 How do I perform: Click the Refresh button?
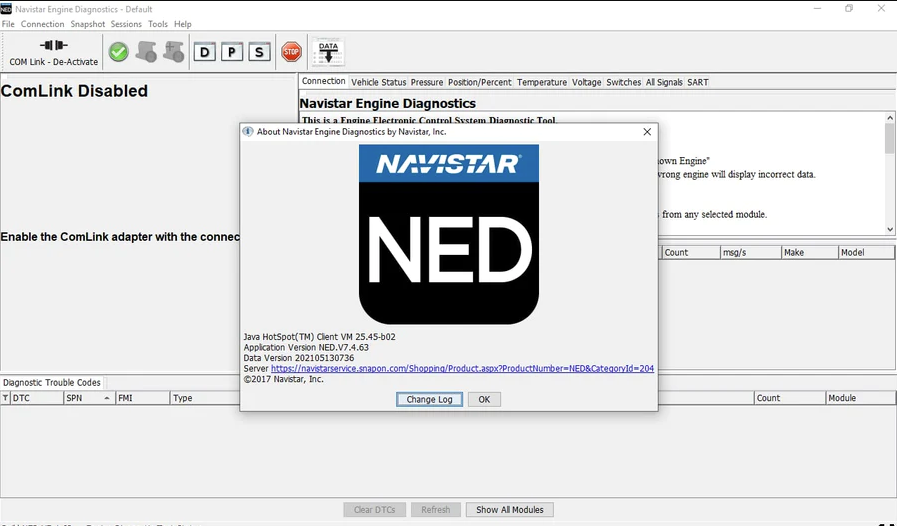pos(435,509)
